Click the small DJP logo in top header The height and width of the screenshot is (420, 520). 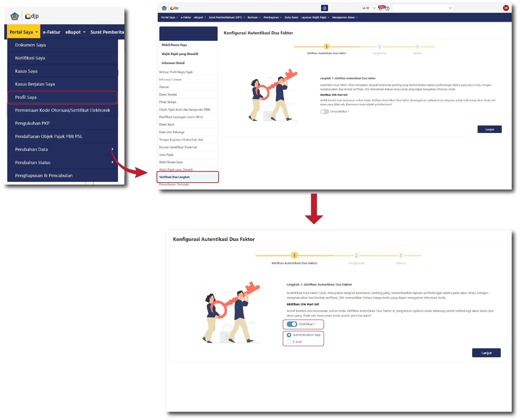174,8
